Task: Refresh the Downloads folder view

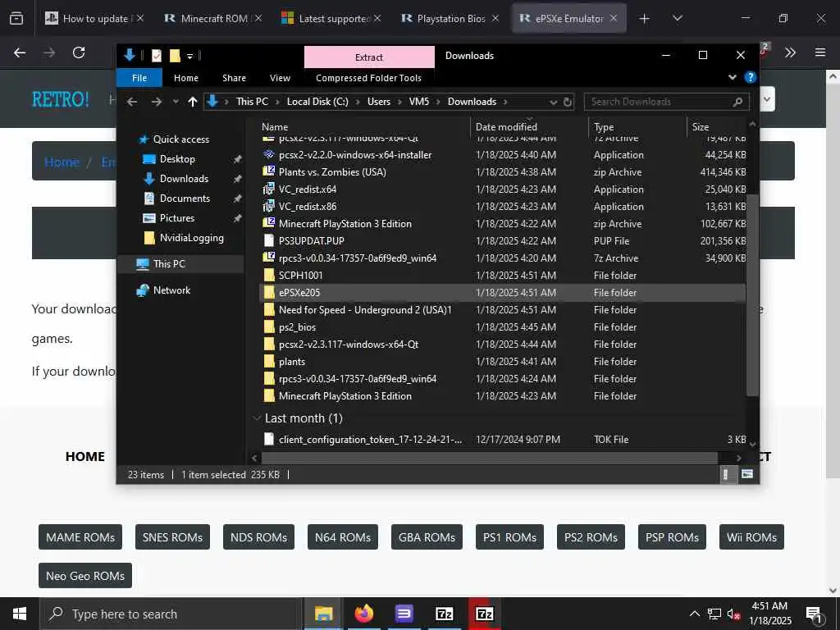Action: (x=568, y=102)
